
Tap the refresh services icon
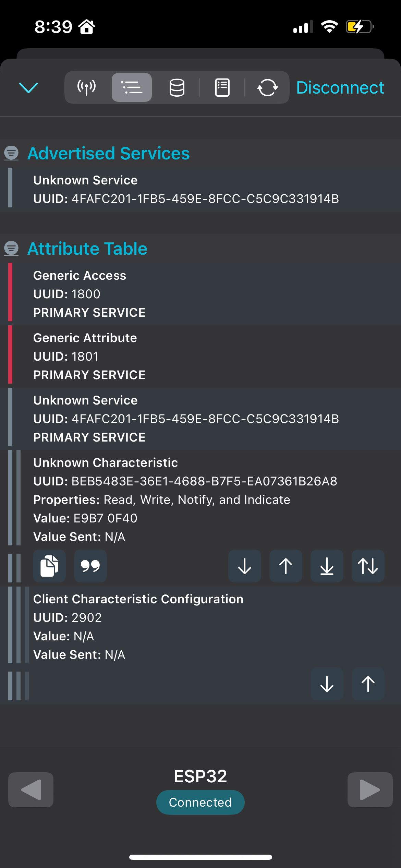[268, 87]
